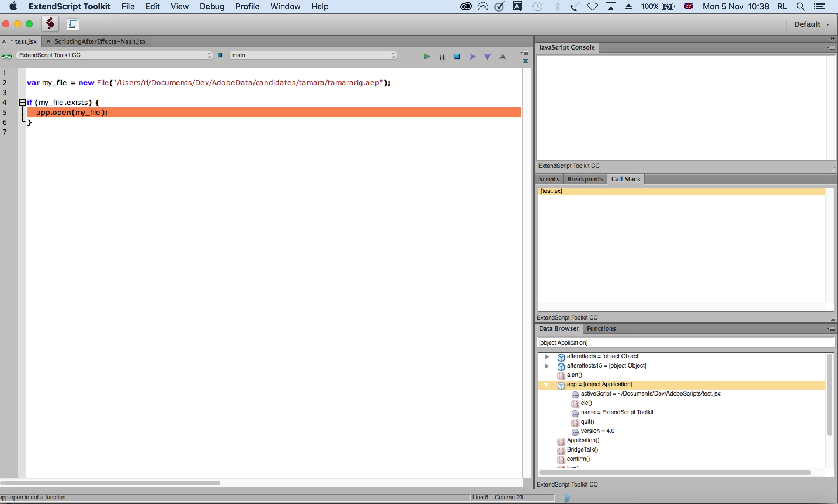Click the ExtendScript Toolkit logo icon in toolbar
The image size is (838, 504).
point(50,24)
